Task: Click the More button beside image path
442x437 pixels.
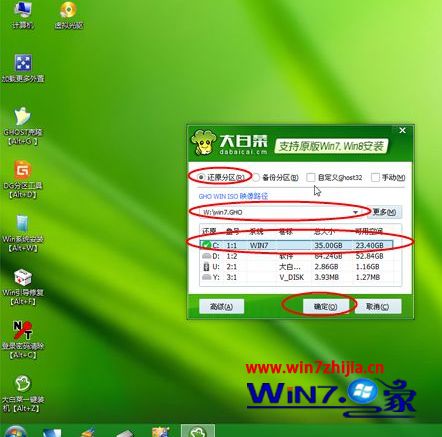Action: coord(384,212)
